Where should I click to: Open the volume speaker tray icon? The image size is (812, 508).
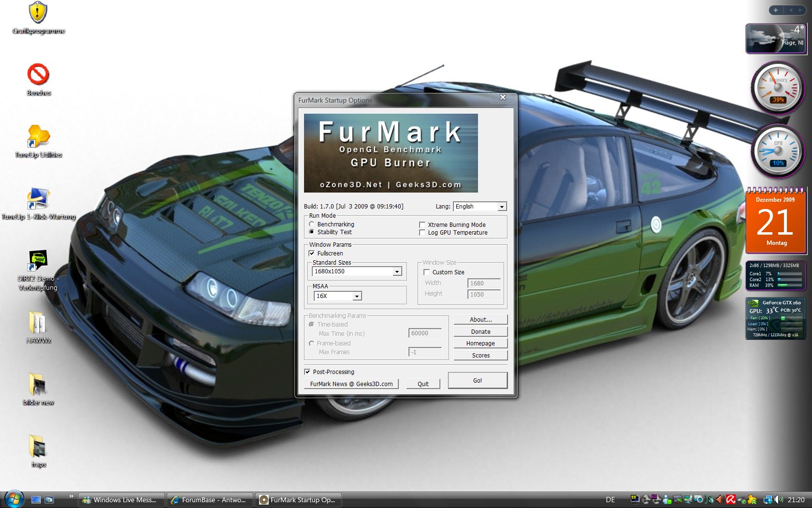[x=779, y=500]
